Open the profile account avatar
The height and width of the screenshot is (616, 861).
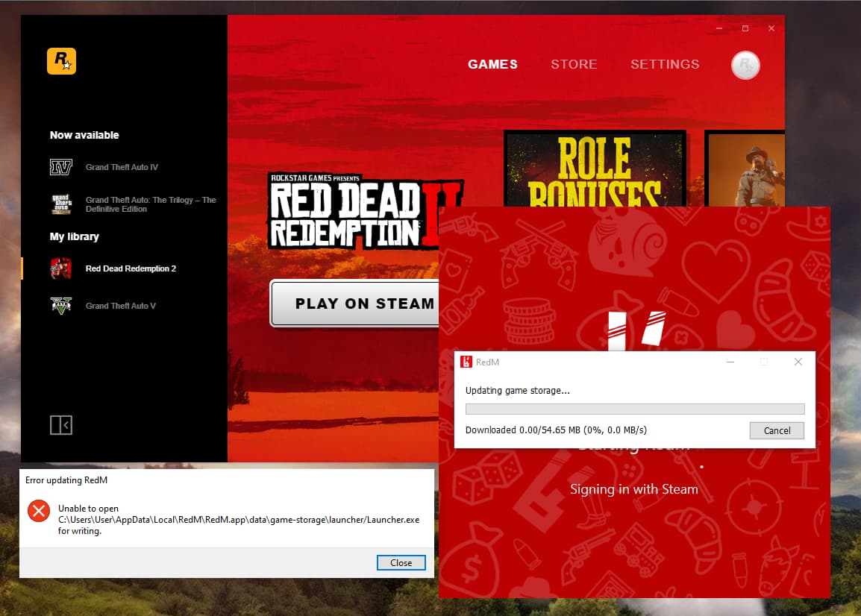[745, 66]
